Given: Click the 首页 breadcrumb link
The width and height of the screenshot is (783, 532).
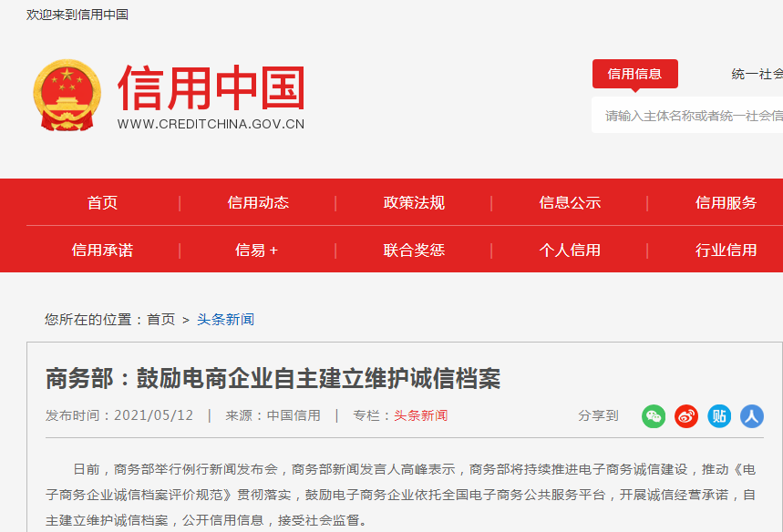Looking at the screenshot, I should point(160,320).
